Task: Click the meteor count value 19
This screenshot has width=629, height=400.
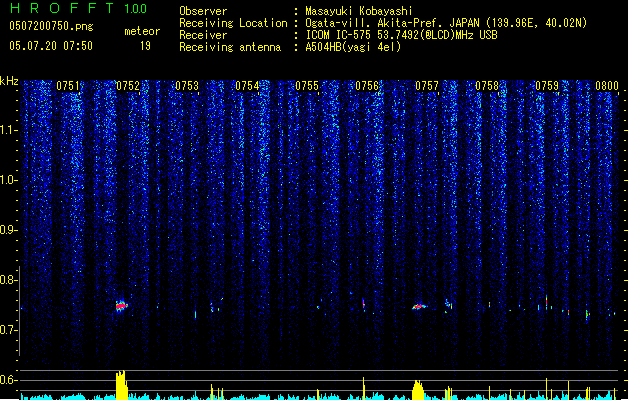Action: click(x=145, y=46)
